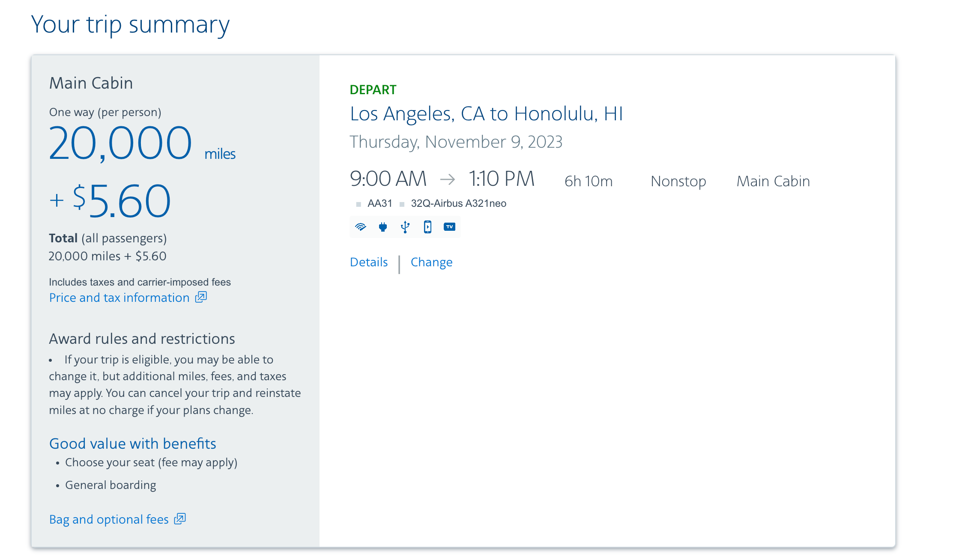This screenshot has height=560, width=956.
Task: Click the arrow between departure and arrival times
Action: click(448, 179)
